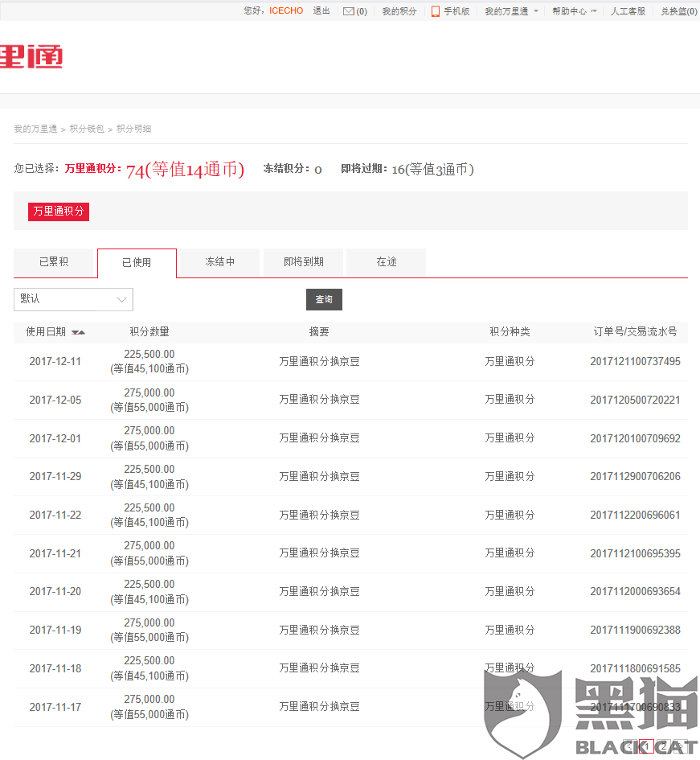Screen dimensions: 700x760
Task: Click the 查询 button
Action: click(324, 299)
